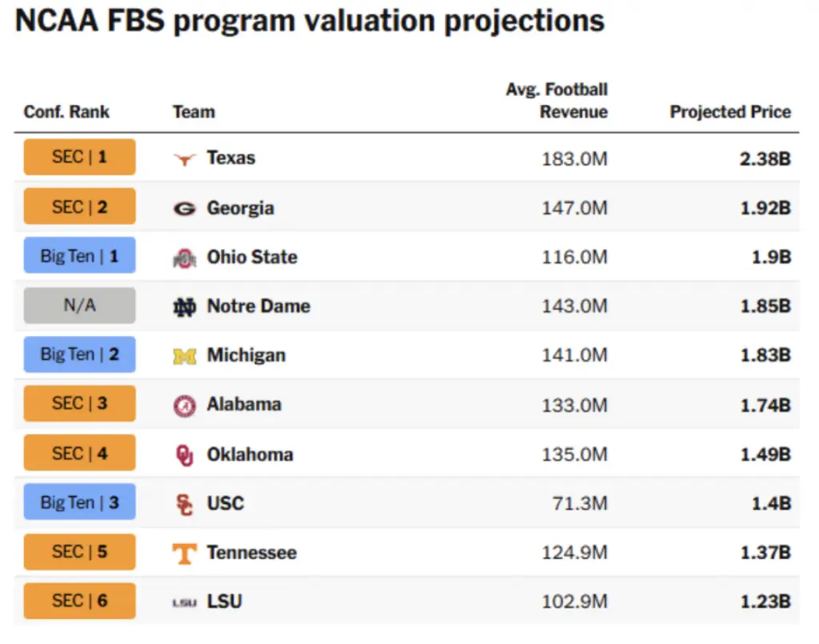This screenshot has width=819, height=644.
Task: Select the blue Big Ten | 1 badge
Action: pos(79,257)
